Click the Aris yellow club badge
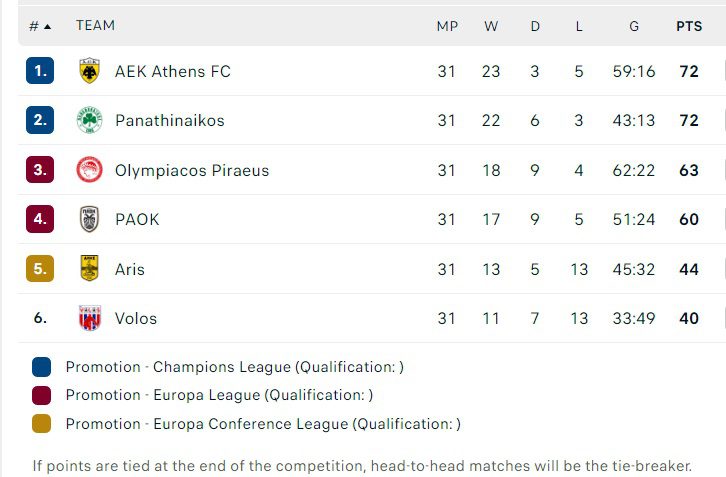This screenshot has width=726, height=477. (x=89, y=269)
